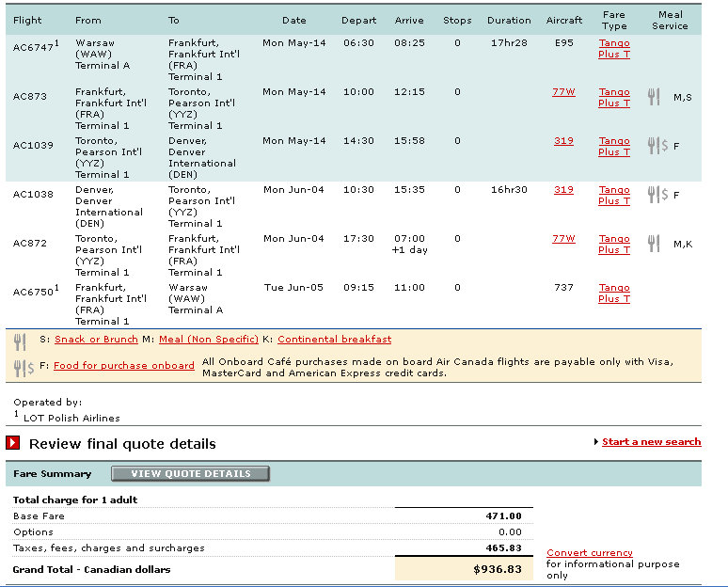Image resolution: width=728 pixels, height=587 pixels.
Task: Click meal icon in AC873 row
Action: (654, 97)
